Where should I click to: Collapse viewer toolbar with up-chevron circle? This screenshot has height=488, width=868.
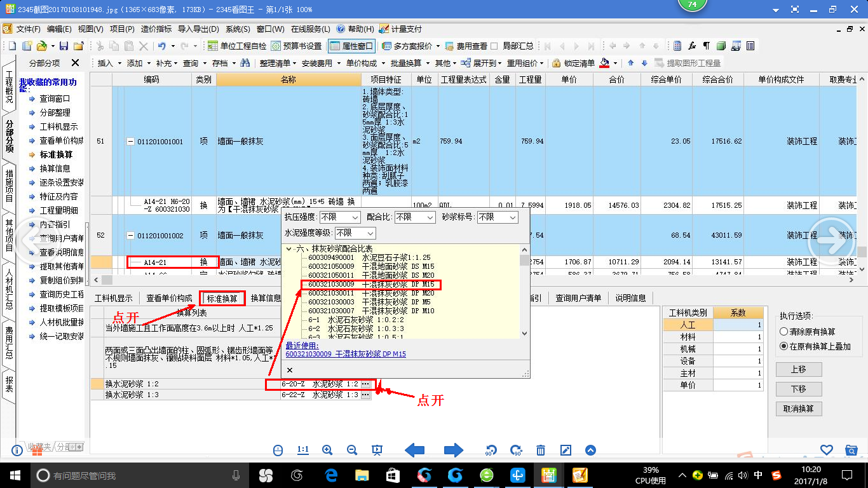point(590,451)
